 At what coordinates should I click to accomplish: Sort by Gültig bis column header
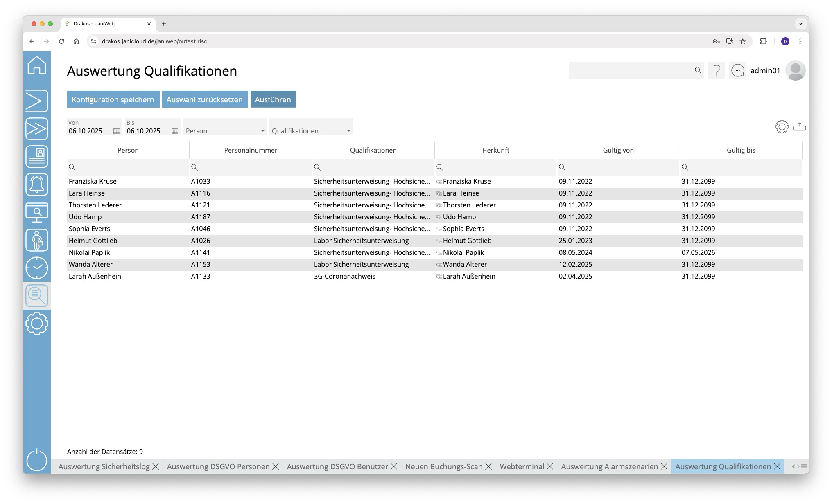coord(741,150)
